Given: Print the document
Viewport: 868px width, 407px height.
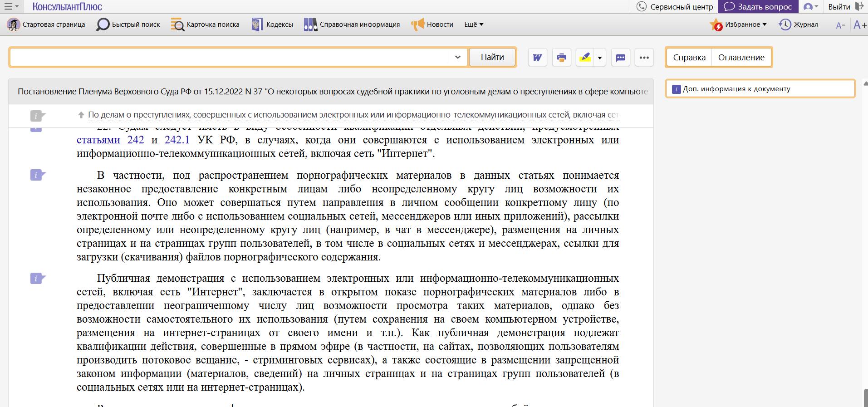Looking at the screenshot, I should pyautogui.click(x=562, y=58).
